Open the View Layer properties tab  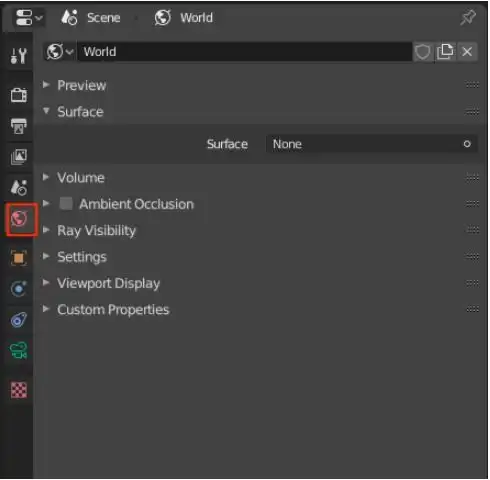19,157
